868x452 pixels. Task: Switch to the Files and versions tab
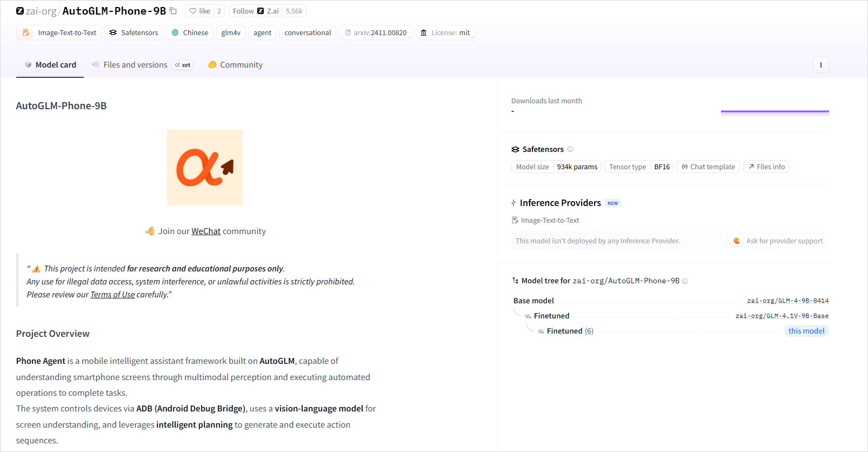[x=135, y=65]
